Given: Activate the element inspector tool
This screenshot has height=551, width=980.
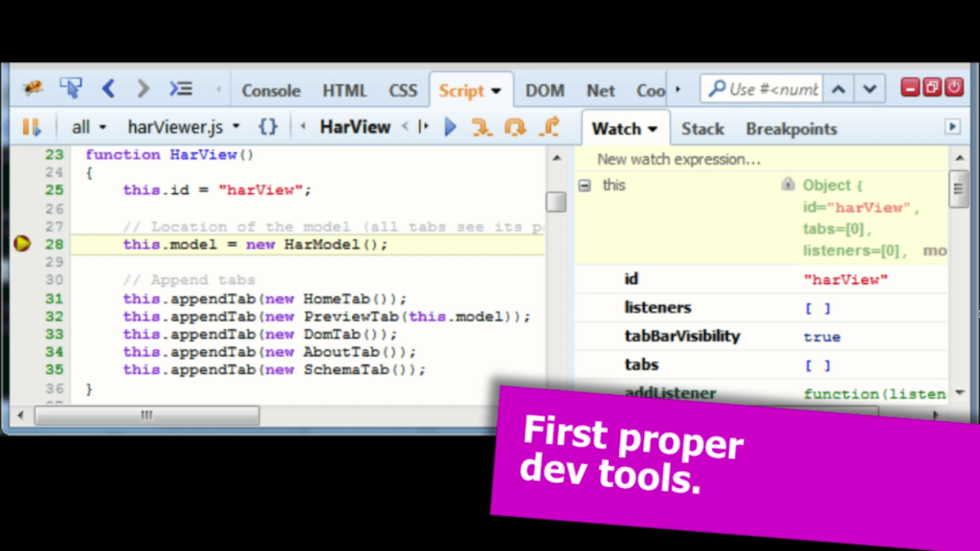Looking at the screenshot, I should pos(70,89).
